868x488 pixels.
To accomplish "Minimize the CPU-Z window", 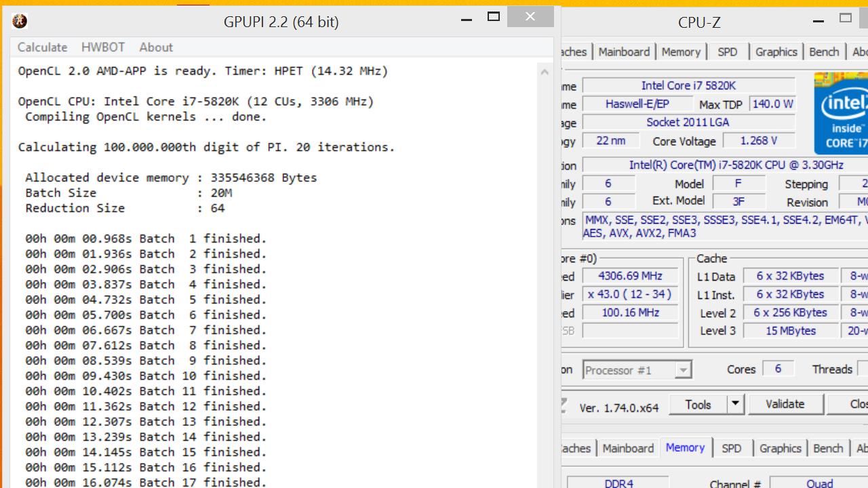I will pyautogui.click(x=818, y=20).
